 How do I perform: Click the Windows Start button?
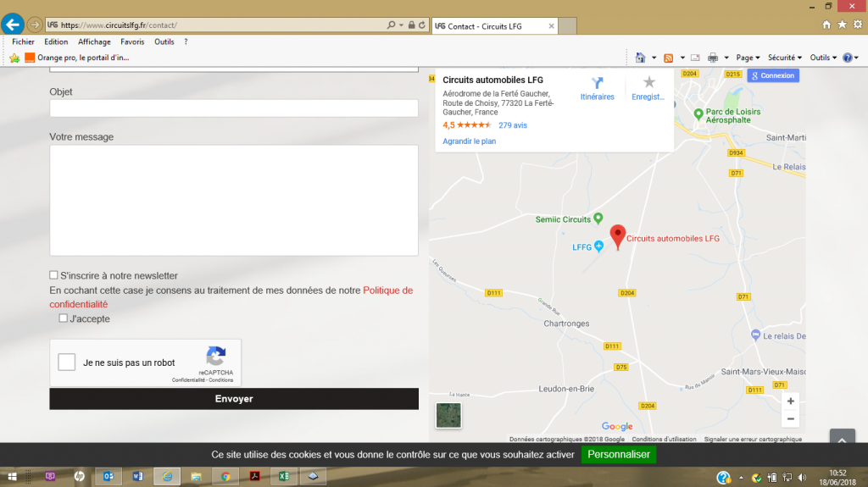[12, 477]
